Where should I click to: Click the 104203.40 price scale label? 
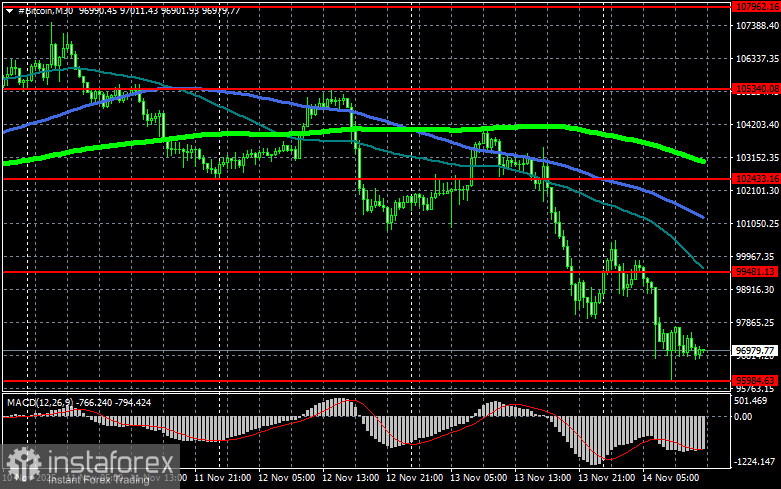coord(755,125)
